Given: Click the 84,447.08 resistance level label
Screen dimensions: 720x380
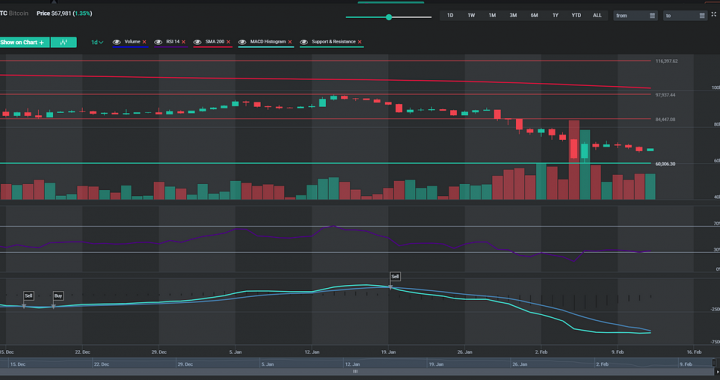Looking at the screenshot, I should tap(665, 119).
